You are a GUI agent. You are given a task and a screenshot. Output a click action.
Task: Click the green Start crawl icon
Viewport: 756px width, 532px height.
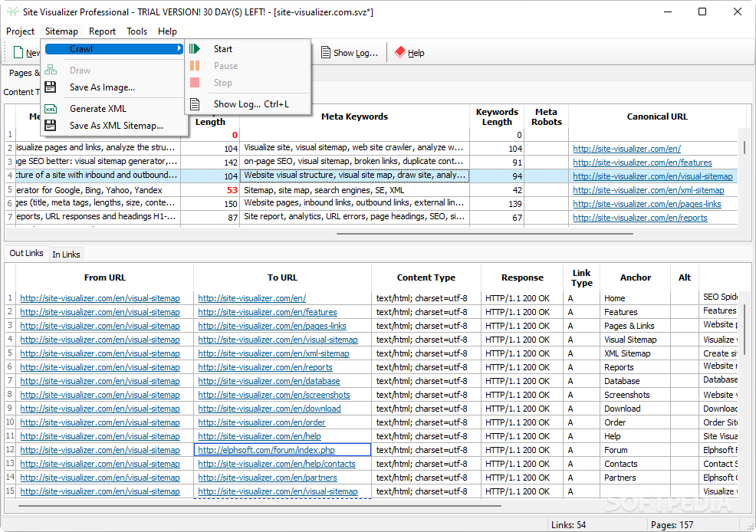pyautogui.click(x=195, y=48)
